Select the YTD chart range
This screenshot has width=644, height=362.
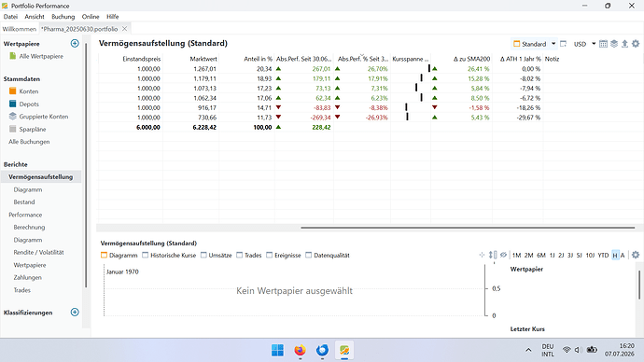click(x=603, y=256)
